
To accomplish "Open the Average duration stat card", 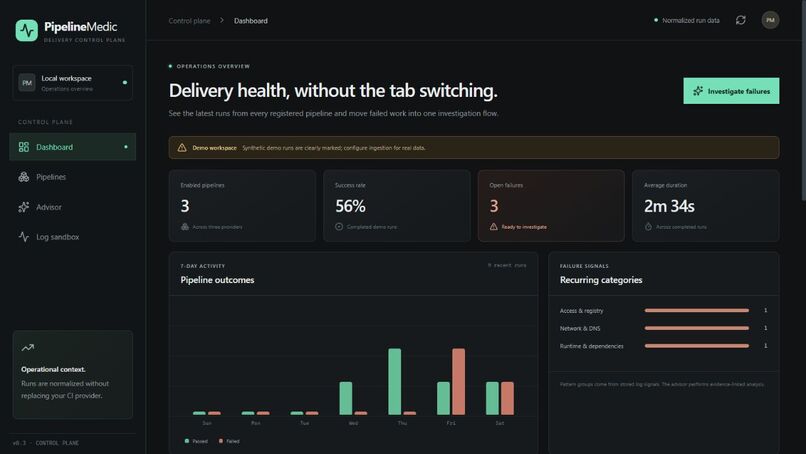I will pyautogui.click(x=706, y=206).
